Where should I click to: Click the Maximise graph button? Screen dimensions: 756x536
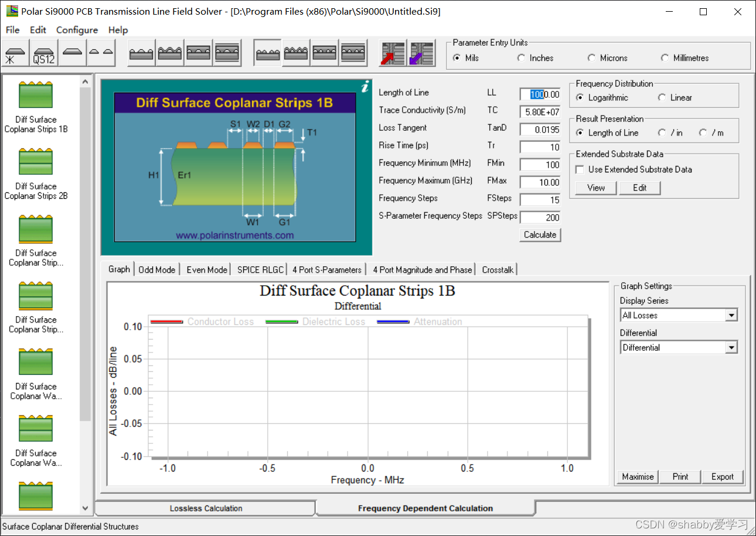[638, 477]
